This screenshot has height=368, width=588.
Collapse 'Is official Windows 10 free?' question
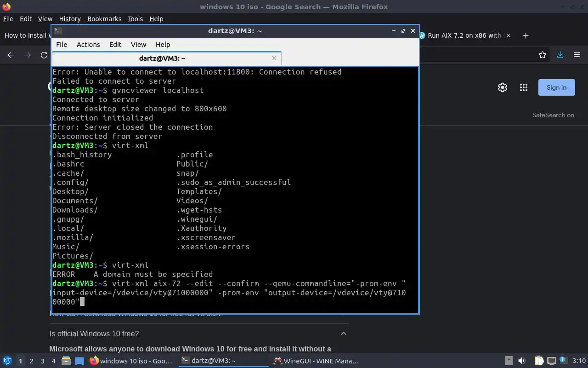click(343, 333)
